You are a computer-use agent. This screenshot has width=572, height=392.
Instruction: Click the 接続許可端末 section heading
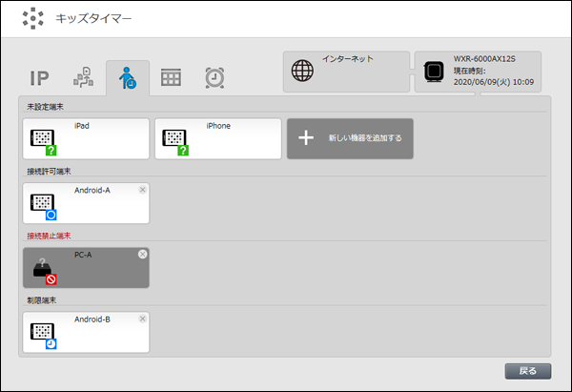(x=49, y=171)
